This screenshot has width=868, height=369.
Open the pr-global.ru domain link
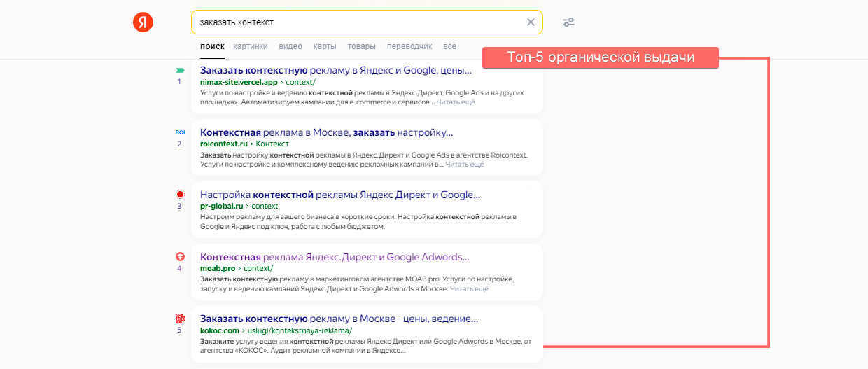(221, 206)
